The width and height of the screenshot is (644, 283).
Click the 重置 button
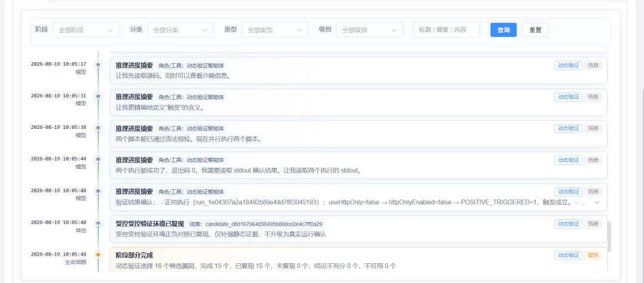point(535,30)
